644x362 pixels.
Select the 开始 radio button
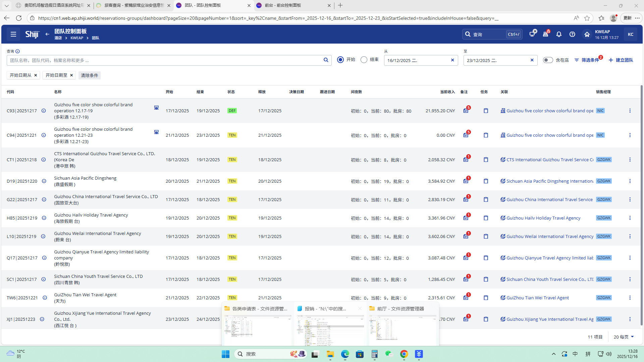coord(340,60)
